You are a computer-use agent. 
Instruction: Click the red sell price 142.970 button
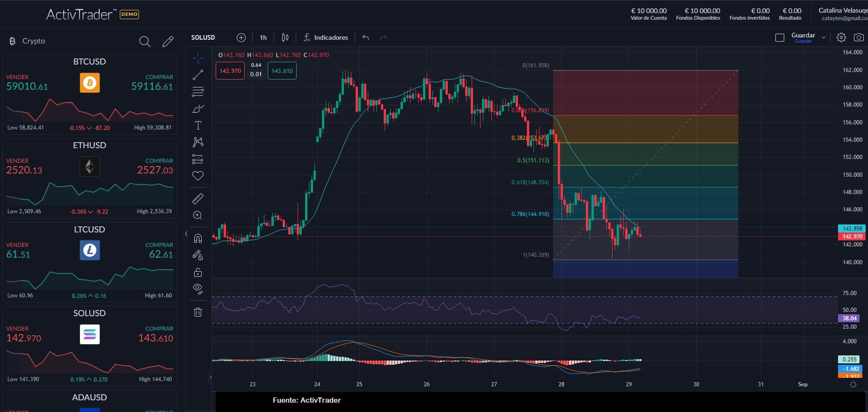coord(230,71)
